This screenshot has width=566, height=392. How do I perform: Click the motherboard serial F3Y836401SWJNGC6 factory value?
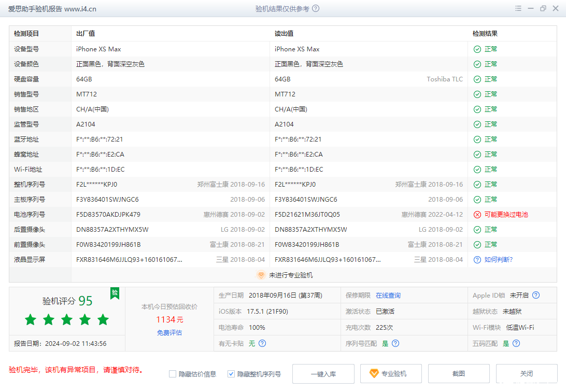(x=108, y=200)
